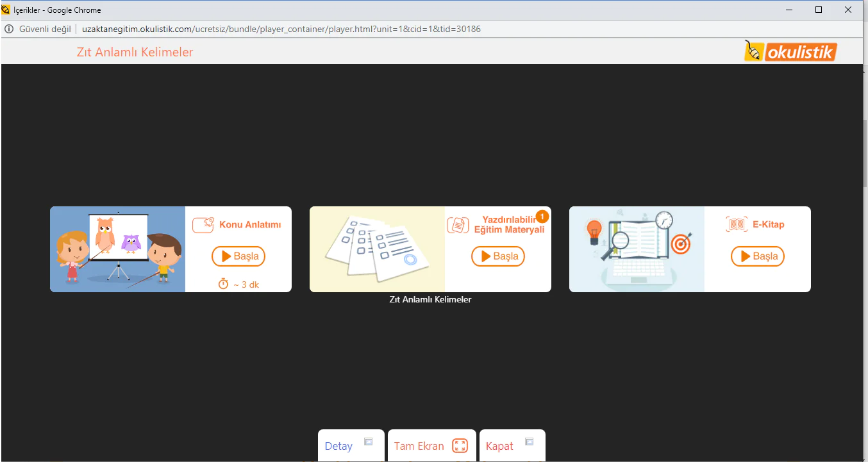This screenshot has height=462, width=868.
Task: Click the site info icon in address bar
Action: 9,29
